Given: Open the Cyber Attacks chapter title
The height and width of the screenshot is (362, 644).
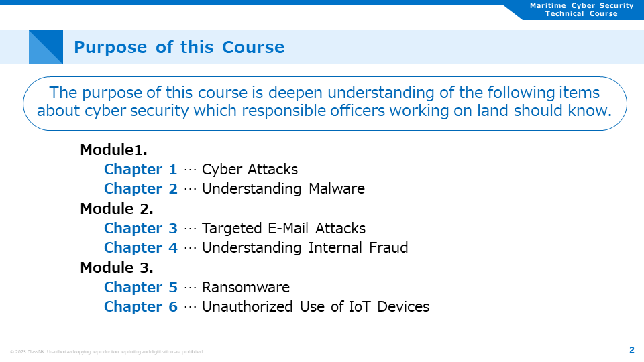Looking at the screenshot, I should (250, 169).
